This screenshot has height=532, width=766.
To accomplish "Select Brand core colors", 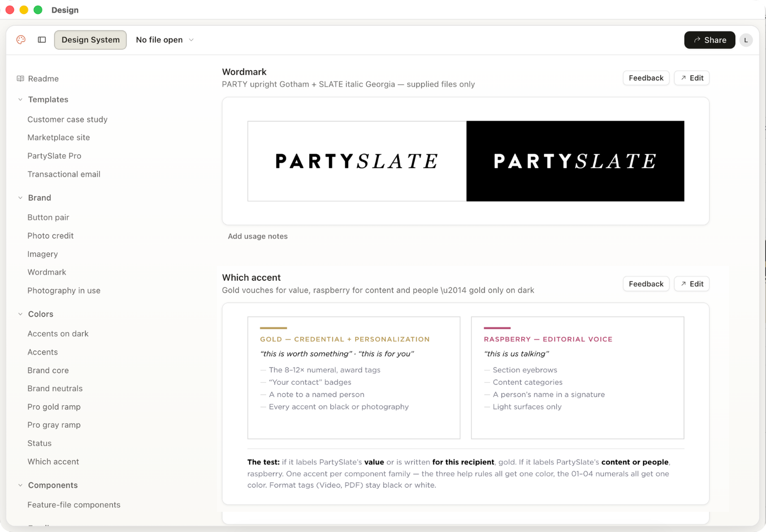I will [48, 370].
